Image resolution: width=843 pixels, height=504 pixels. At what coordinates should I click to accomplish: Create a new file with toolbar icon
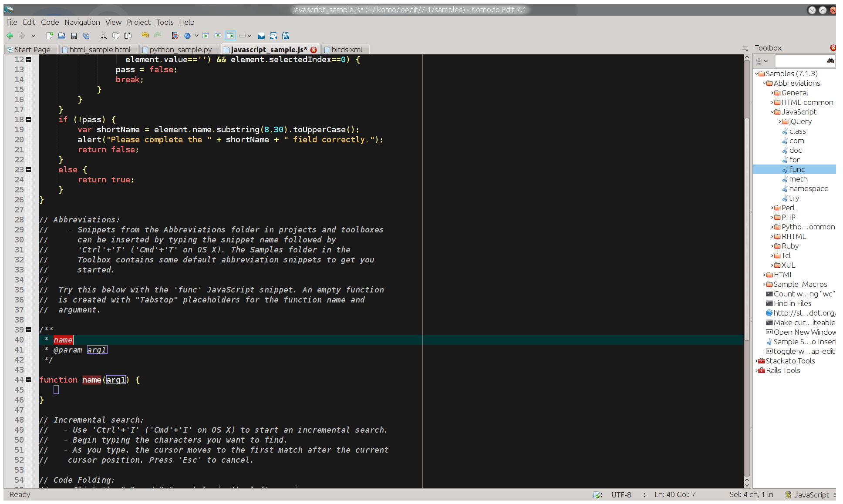click(x=50, y=36)
